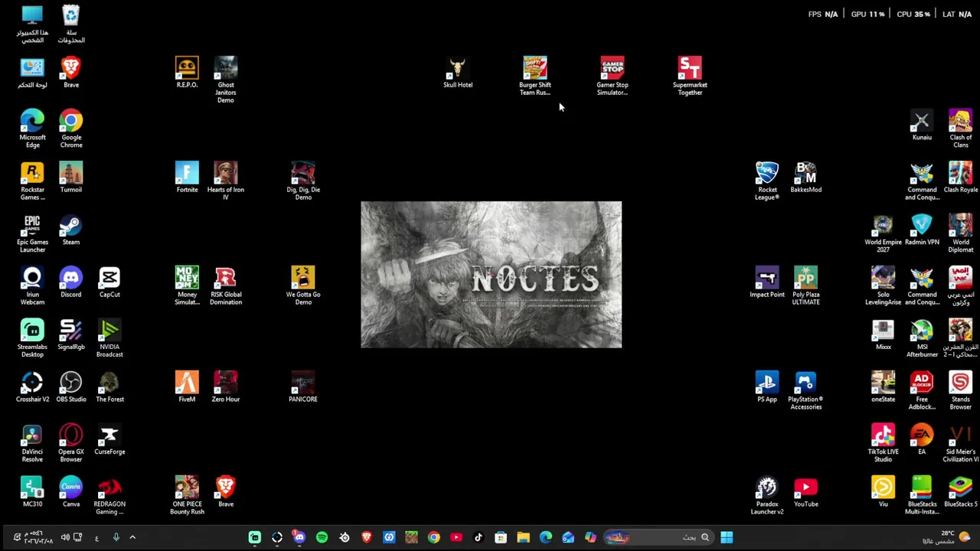Open TikTok from the taskbar

(479, 537)
